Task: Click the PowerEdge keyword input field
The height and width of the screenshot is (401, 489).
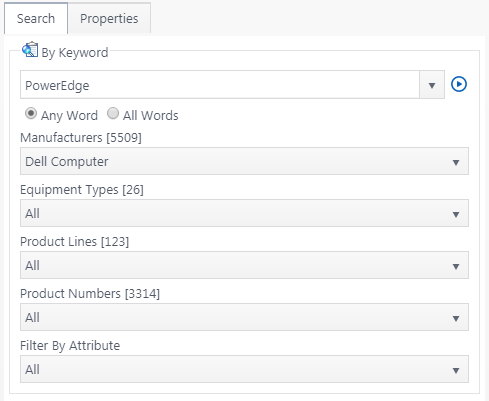Action: point(220,85)
